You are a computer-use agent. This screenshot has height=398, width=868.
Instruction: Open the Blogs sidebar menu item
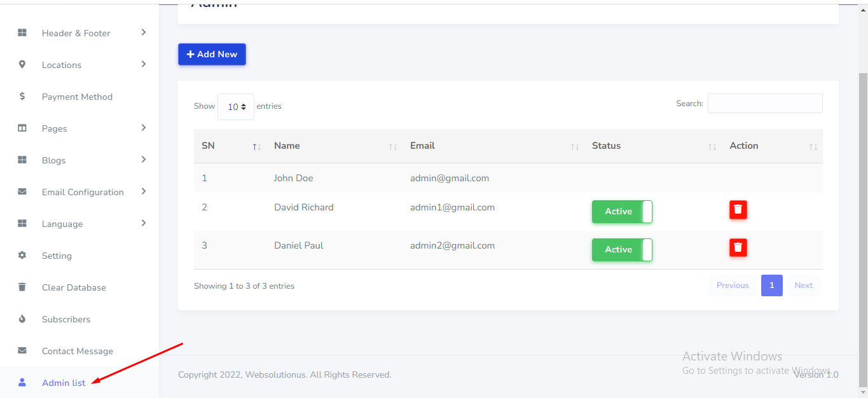click(x=54, y=160)
